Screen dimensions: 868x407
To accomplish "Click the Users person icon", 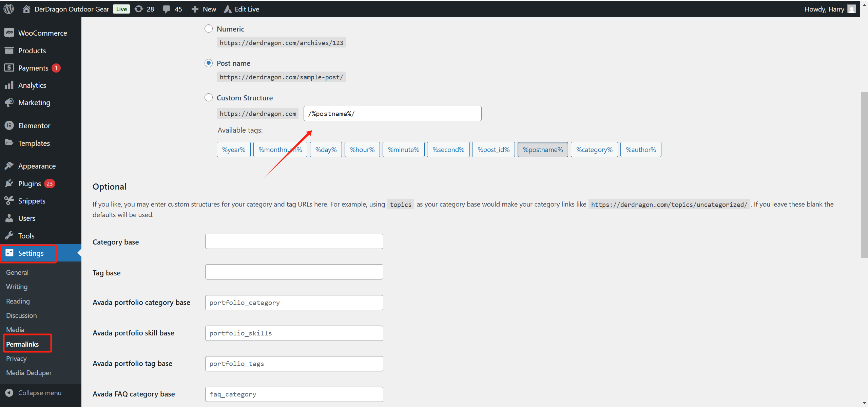I will (x=9, y=218).
